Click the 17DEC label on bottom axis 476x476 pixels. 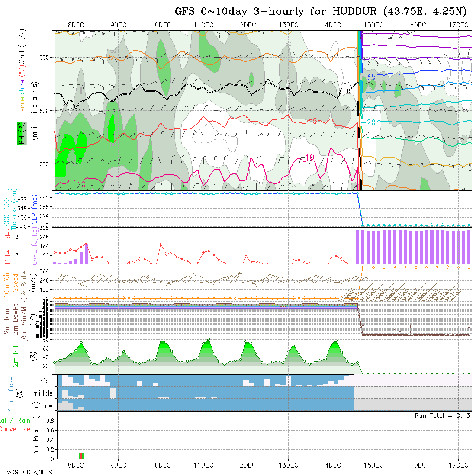tap(459, 465)
